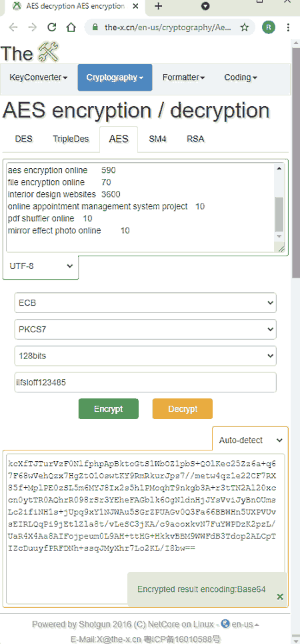Dismiss the Encrypted result notification

(x=280, y=597)
